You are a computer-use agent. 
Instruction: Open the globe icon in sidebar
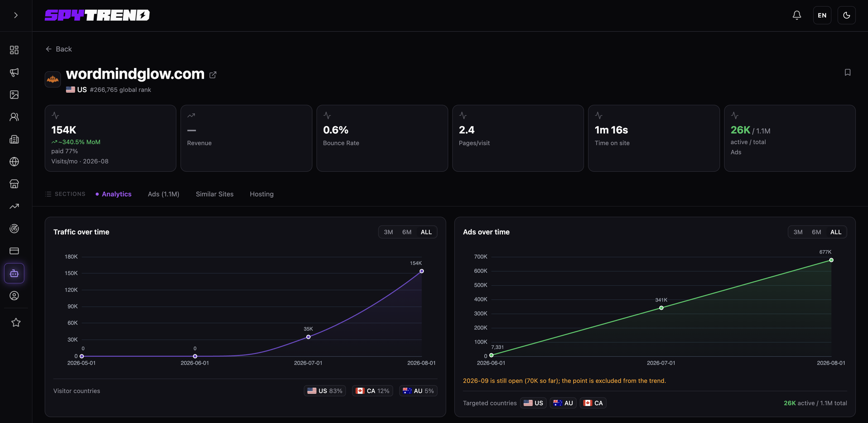[14, 162]
